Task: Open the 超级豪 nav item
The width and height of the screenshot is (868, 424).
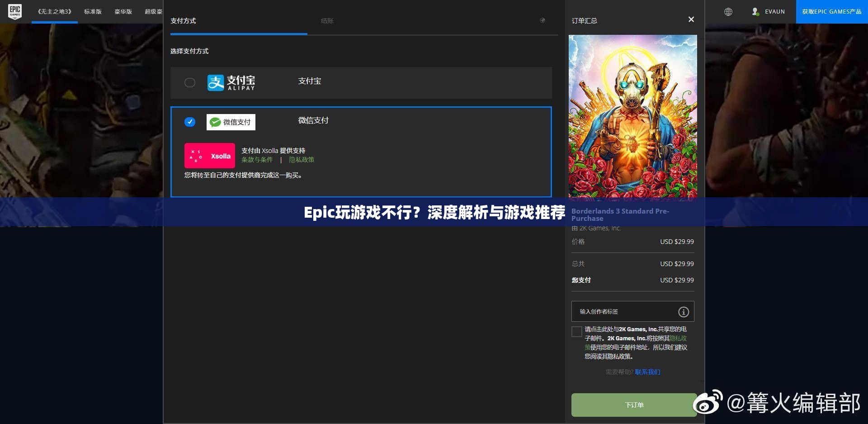Action: pos(153,12)
